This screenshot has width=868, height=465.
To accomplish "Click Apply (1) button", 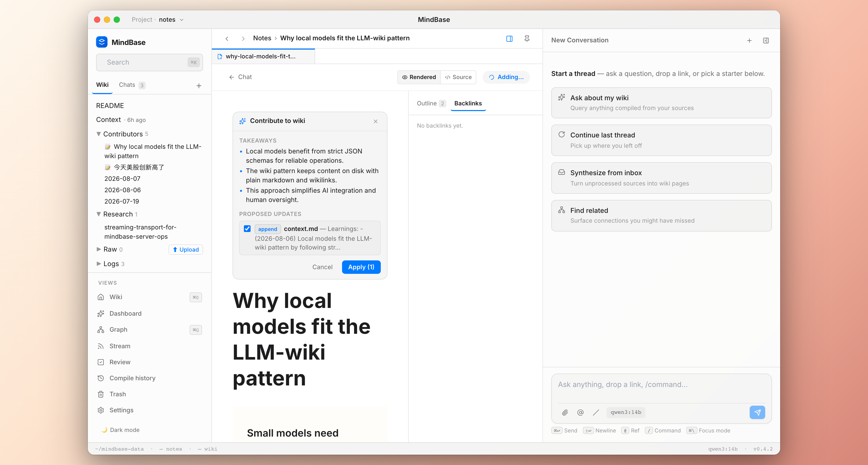I will click(x=361, y=267).
